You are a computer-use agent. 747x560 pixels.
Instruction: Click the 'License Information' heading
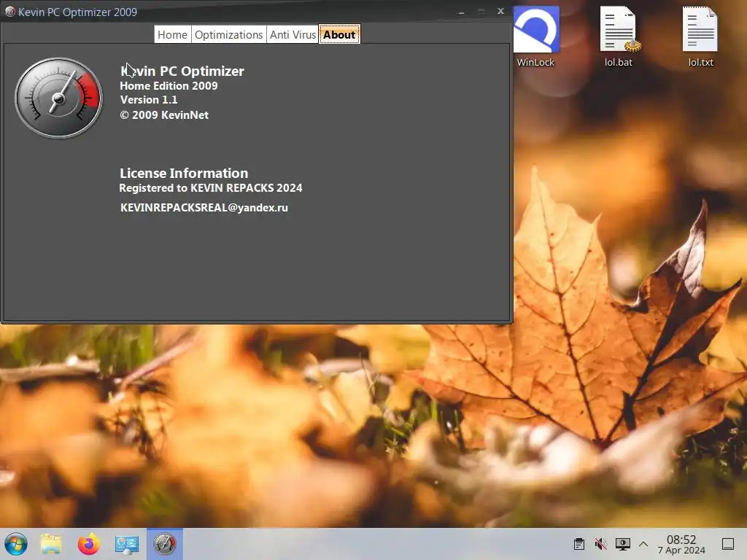[184, 173]
